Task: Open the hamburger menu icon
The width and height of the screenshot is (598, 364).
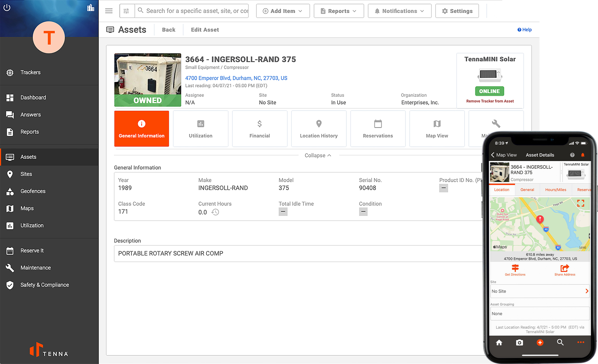Action: coord(109,11)
